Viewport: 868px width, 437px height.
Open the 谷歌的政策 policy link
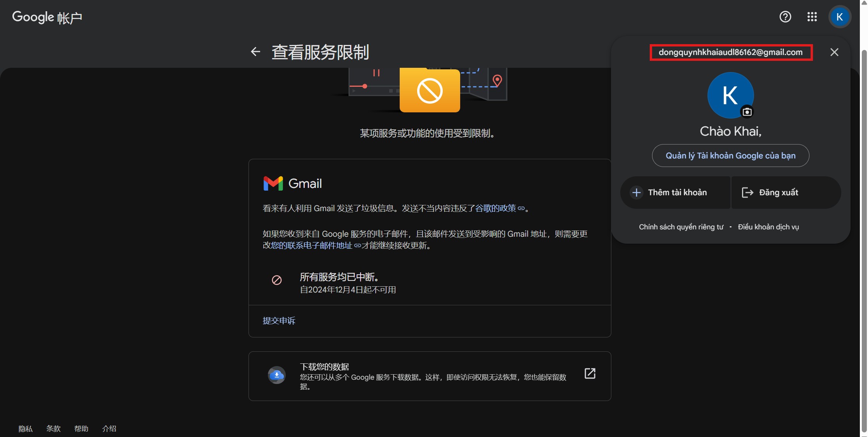500,208
